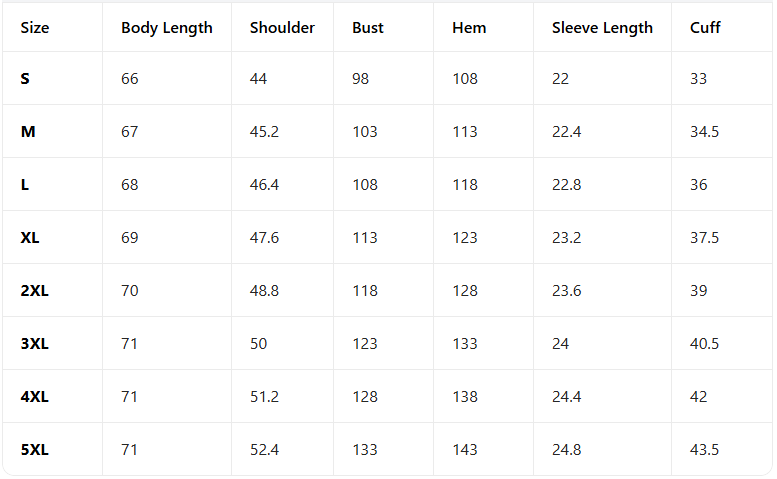Click sleeve length value 23.6 for 2XL
The height and width of the screenshot is (479, 777).
567,291
